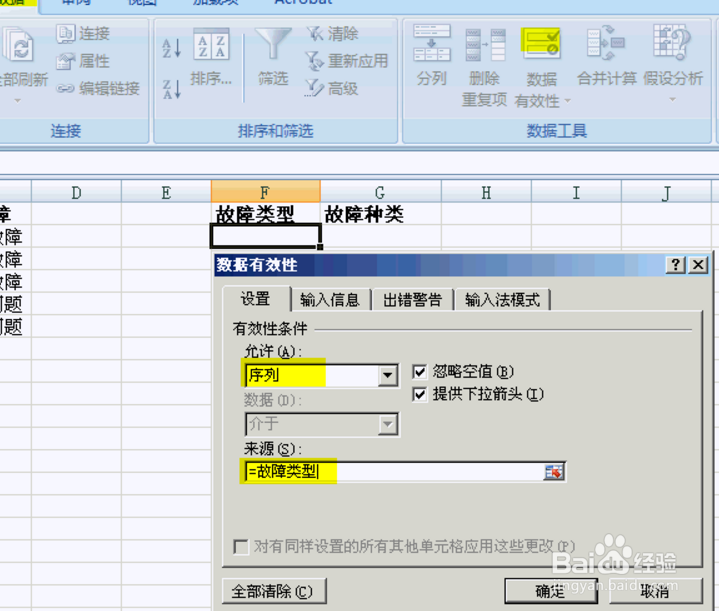The width and height of the screenshot is (719, 611).
Task: Switch to IME Mode (输入法模式) tab
Action: click(x=502, y=300)
